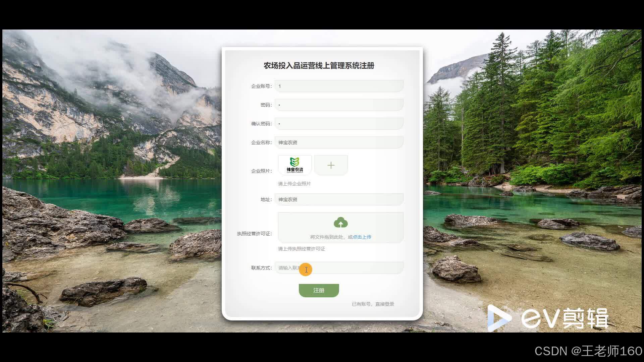Click the 将文件拖到此处 drop zone text
Viewport: 644px width, 362px height.
coord(327,237)
